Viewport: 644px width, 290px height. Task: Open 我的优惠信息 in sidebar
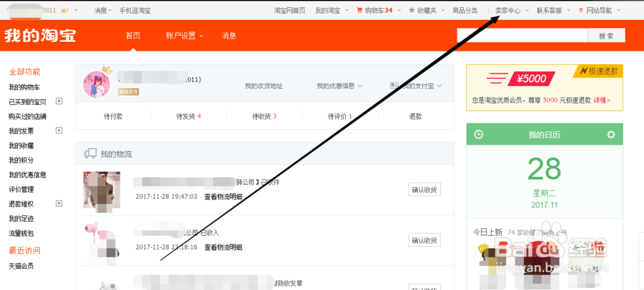(28, 175)
